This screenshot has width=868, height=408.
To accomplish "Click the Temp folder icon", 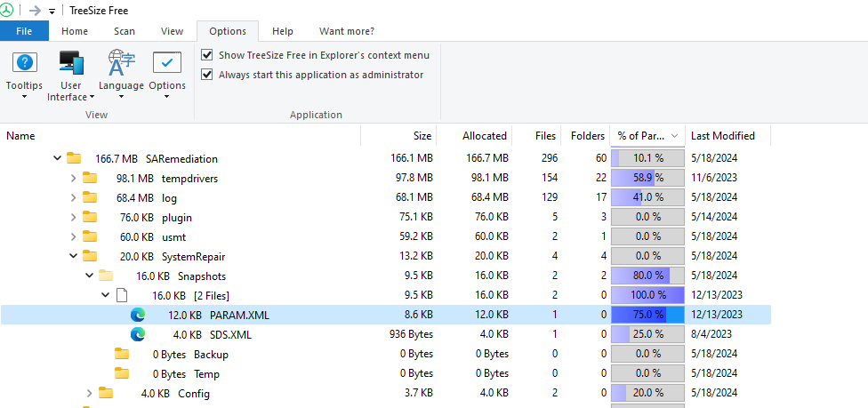I will coord(122,373).
